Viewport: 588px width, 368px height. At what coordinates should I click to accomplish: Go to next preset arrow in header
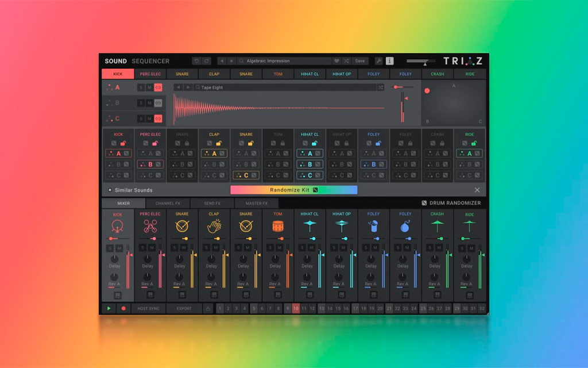pos(231,61)
